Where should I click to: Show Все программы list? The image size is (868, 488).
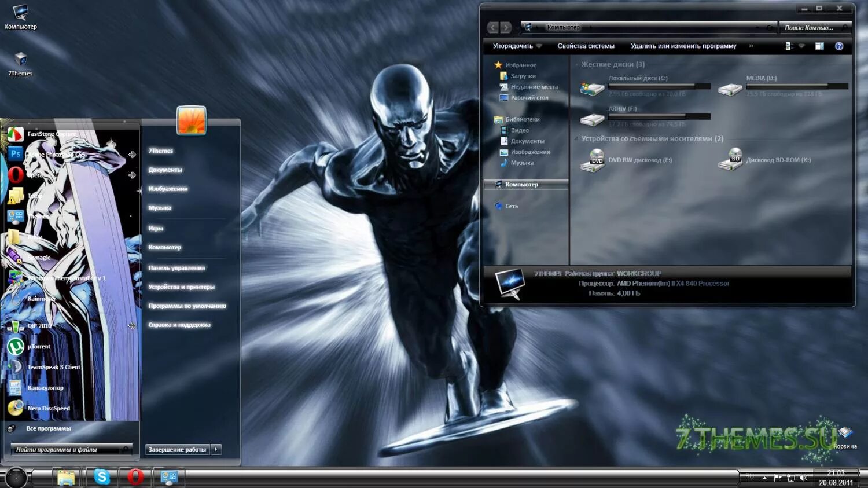[x=49, y=428]
